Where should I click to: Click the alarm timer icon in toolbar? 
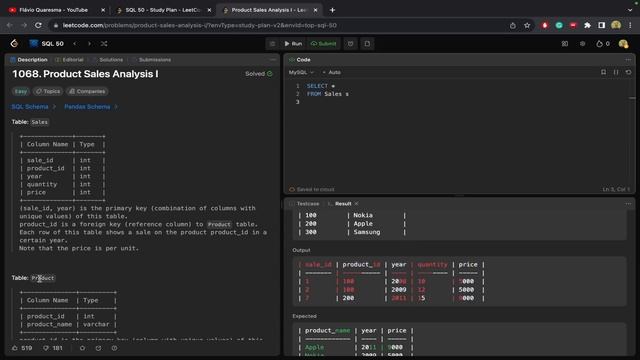(351, 43)
